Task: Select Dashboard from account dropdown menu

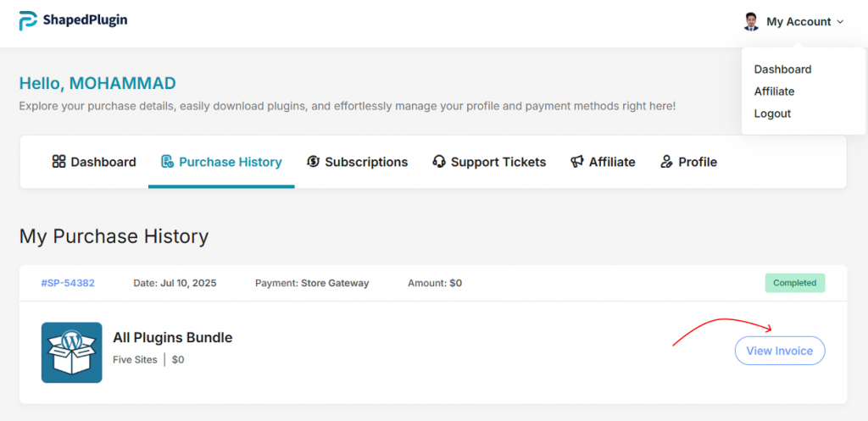Action: click(782, 69)
